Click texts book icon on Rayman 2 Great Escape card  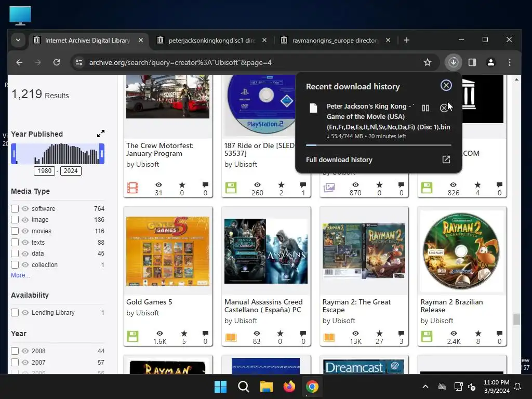(329, 337)
